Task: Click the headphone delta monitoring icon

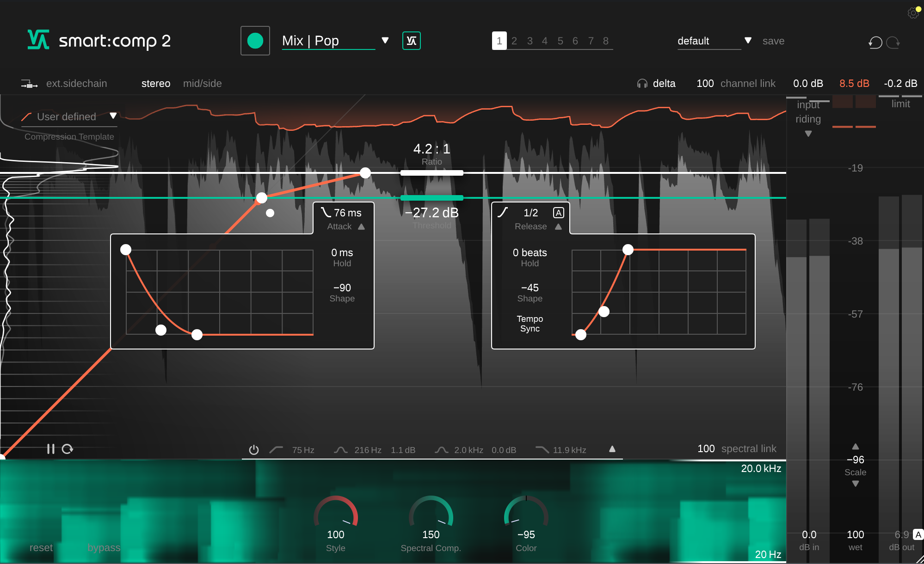Action: [x=642, y=83]
